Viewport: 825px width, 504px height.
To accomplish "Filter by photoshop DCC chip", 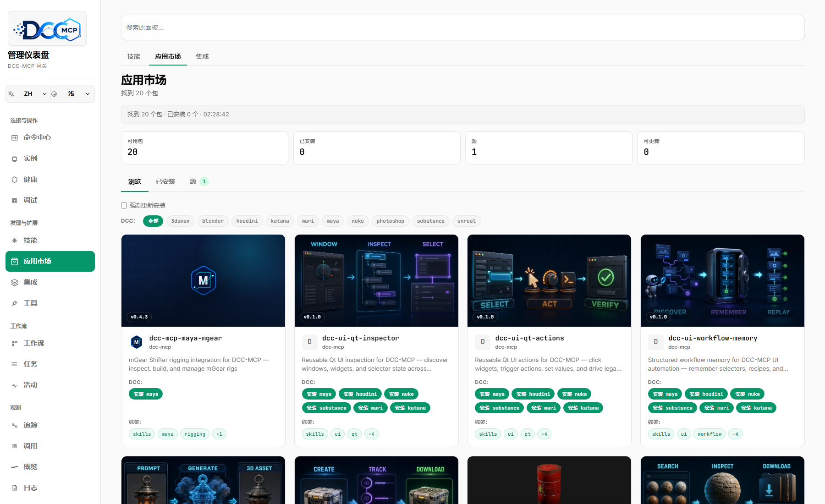I will [x=390, y=221].
